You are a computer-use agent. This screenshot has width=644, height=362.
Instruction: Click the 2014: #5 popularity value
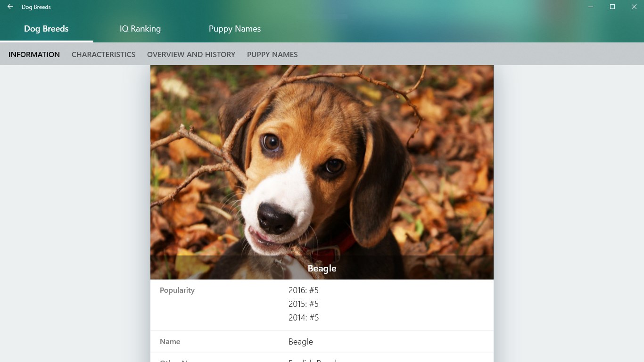304,318
